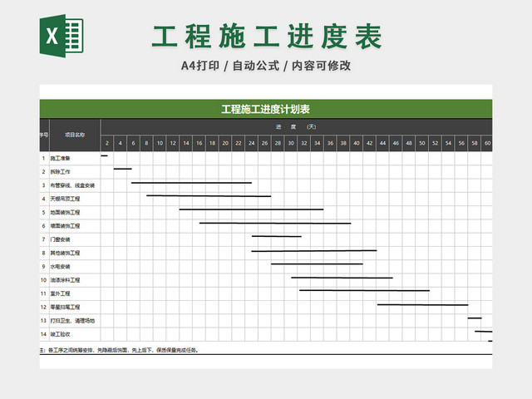
Task: Click row 10 label 油漆涂料工程
Action: (x=65, y=280)
